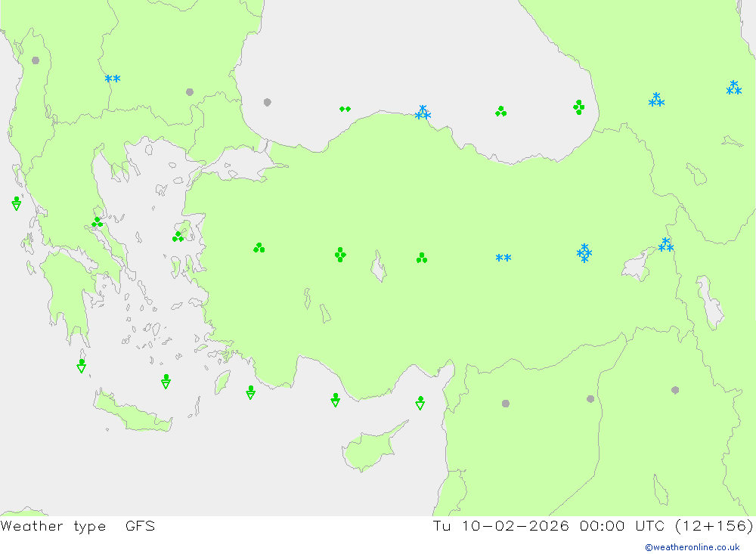This screenshot has height=554, width=756.
Task: Select the shower symbol northeast of Cyprus
Action: (x=420, y=403)
